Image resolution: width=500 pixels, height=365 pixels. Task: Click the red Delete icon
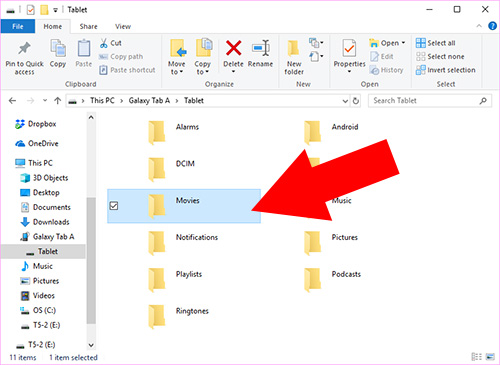233,48
